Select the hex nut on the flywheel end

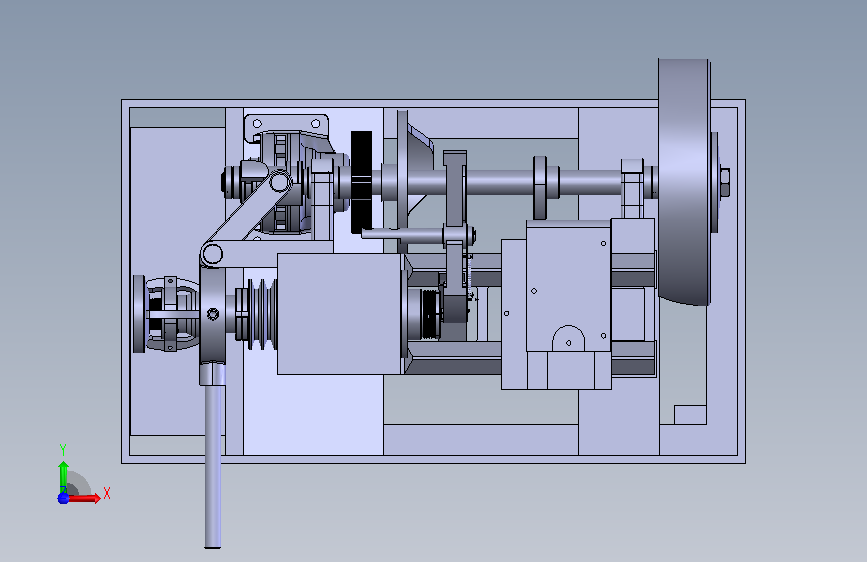pos(725,182)
